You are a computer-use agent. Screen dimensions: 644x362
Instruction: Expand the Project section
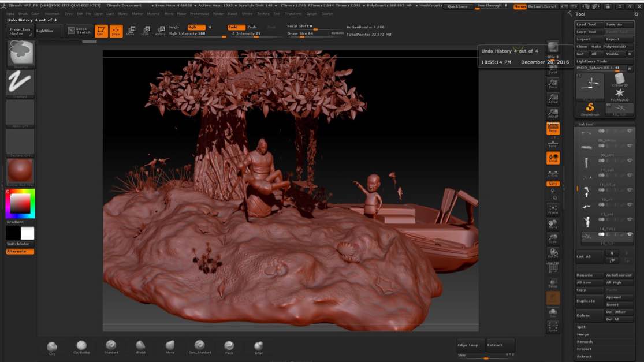584,349
